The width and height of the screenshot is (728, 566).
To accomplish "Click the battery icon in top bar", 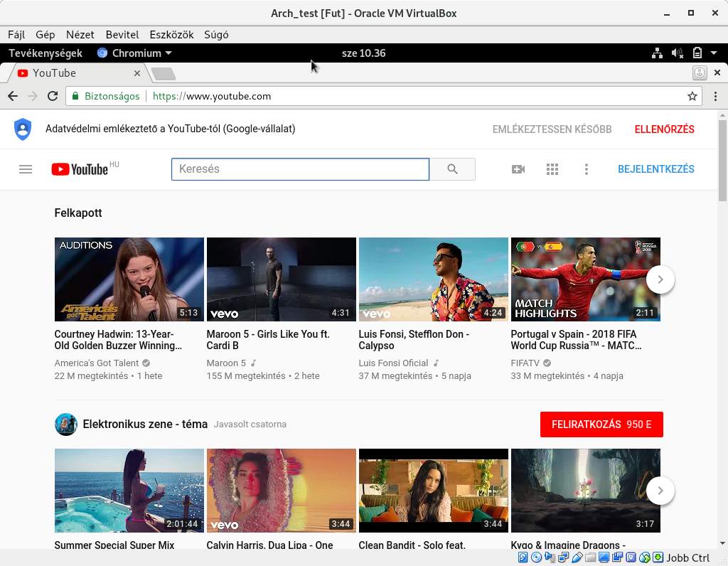I will [697, 53].
